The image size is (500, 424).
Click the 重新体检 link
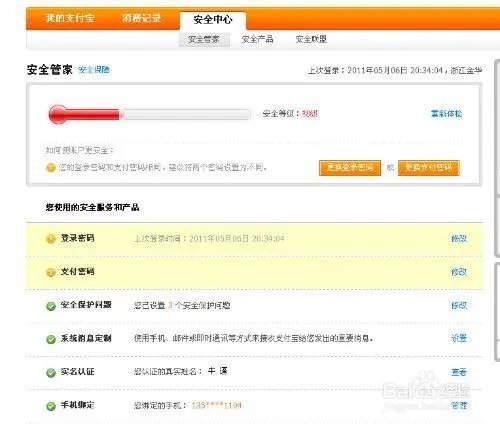tap(446, 114)
